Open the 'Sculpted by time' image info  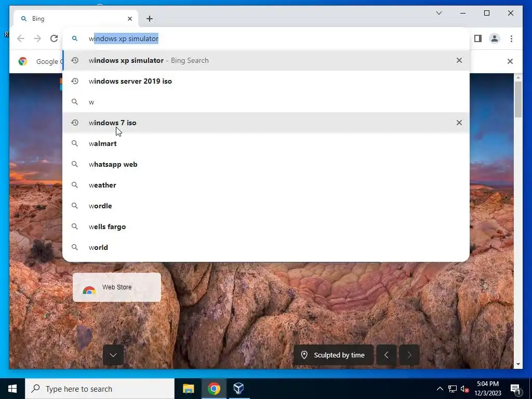(x=334, y=355)
